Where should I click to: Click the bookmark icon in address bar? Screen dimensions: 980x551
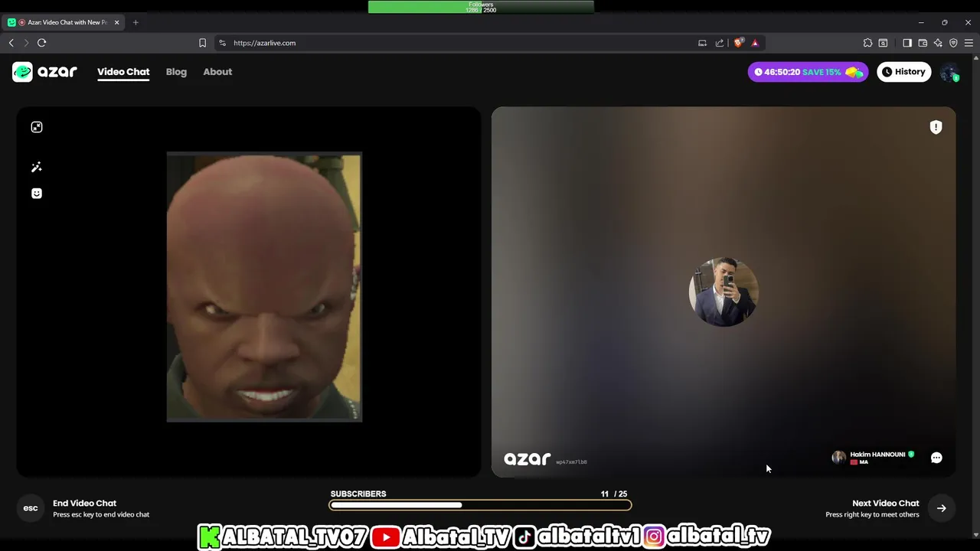tap(202, 43)
